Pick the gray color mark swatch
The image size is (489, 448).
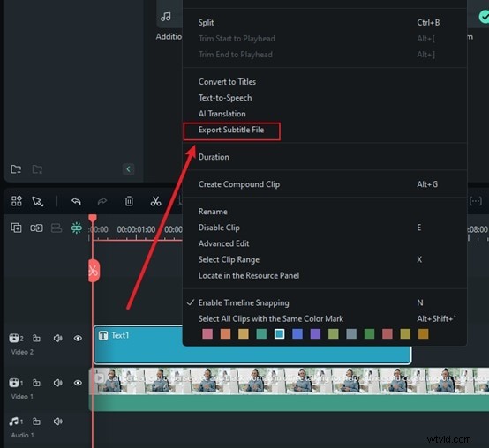pyautogui.click(x=351, y=334)
